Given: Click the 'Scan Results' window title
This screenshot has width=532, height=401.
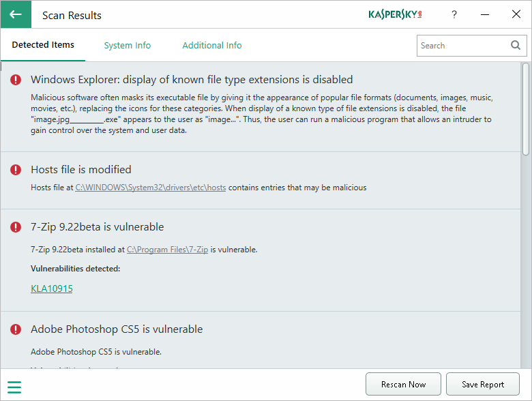Looking at the screenshot, I should point(72,15).
